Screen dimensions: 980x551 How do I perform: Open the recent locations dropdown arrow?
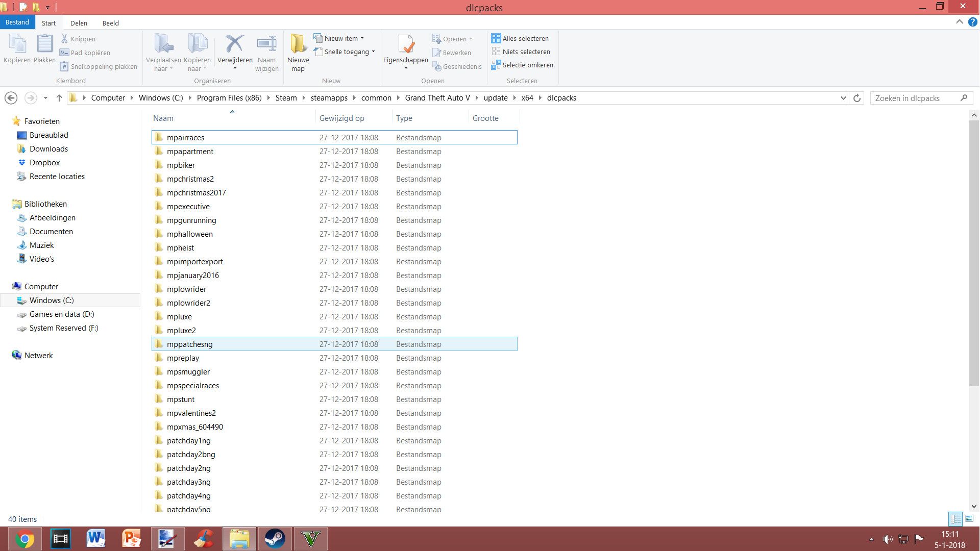(45, 98)
